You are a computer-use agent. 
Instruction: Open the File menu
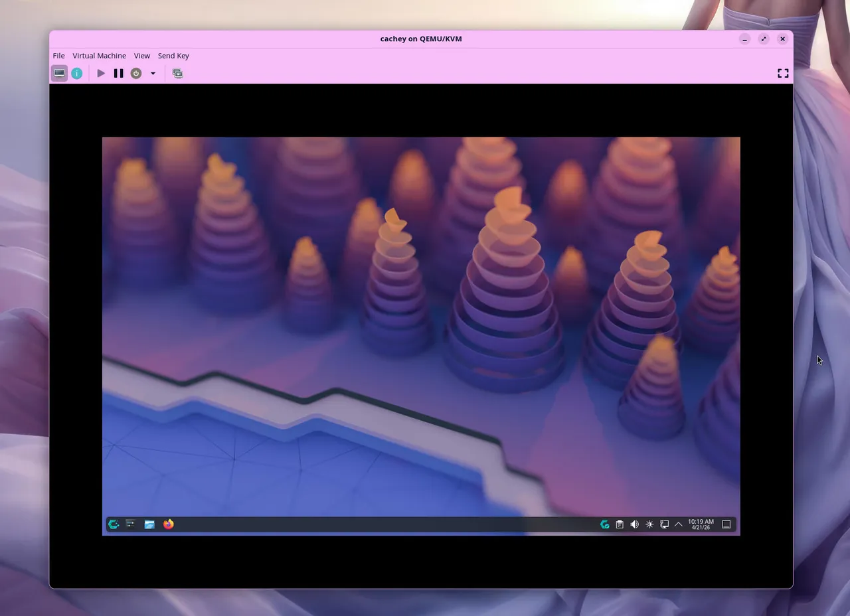pyautogui.click(x=58, y=56)
